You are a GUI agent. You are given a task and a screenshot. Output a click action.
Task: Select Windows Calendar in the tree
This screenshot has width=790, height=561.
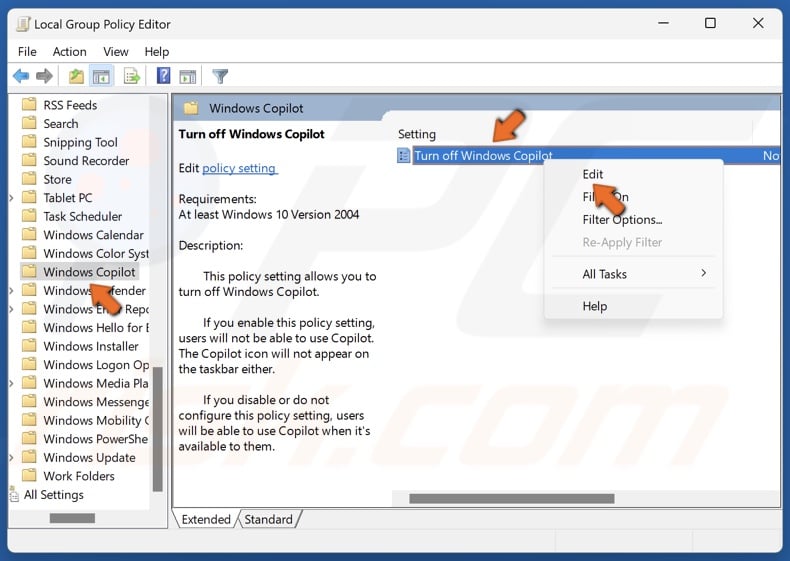93,235
